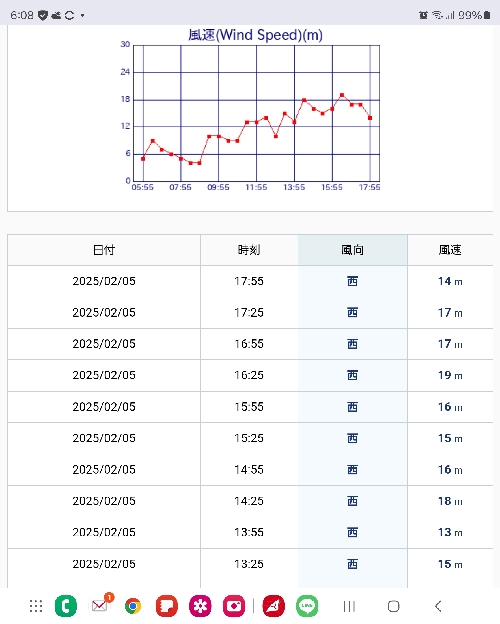
Task: Select the 時刻 column header
Action: [x=249, y=250]
